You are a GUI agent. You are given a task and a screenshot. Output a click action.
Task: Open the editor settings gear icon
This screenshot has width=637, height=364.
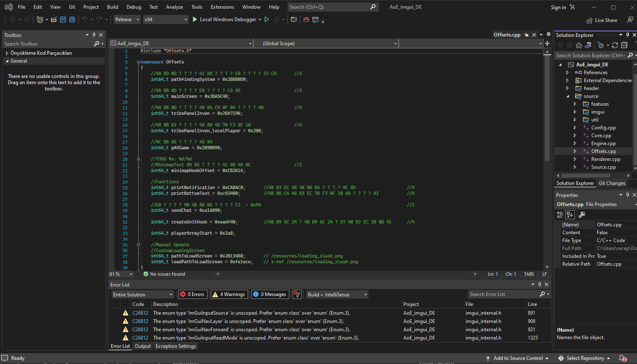click(549, 34)
